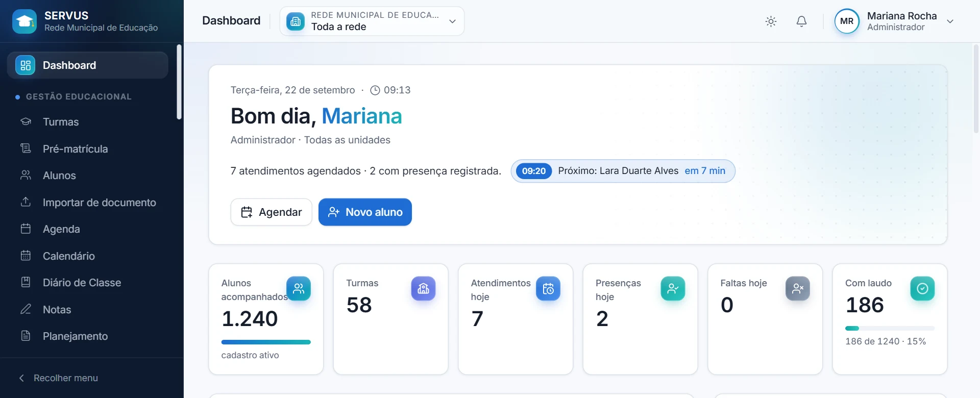The width and height of the screenshot is (980, 398).
Task: Click the Dashboard page title in header
Action: coord(231,21)
